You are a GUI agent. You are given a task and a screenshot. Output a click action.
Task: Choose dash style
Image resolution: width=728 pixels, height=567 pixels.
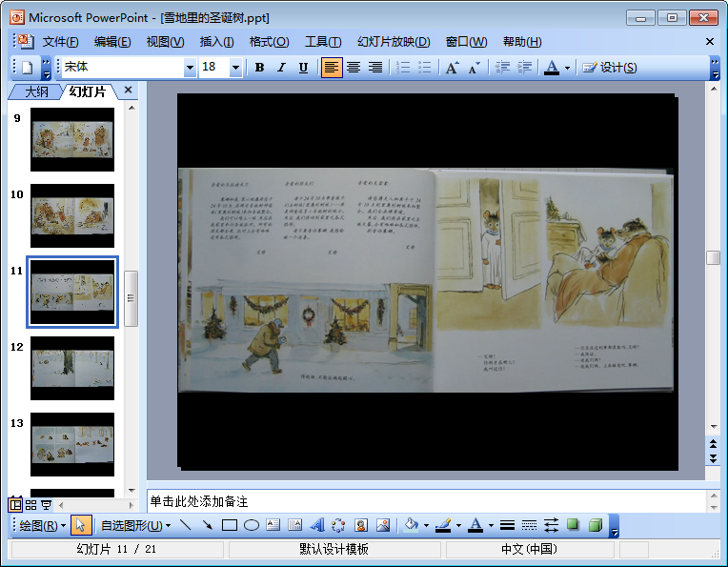pyautogui.click(x=529, y=526)
